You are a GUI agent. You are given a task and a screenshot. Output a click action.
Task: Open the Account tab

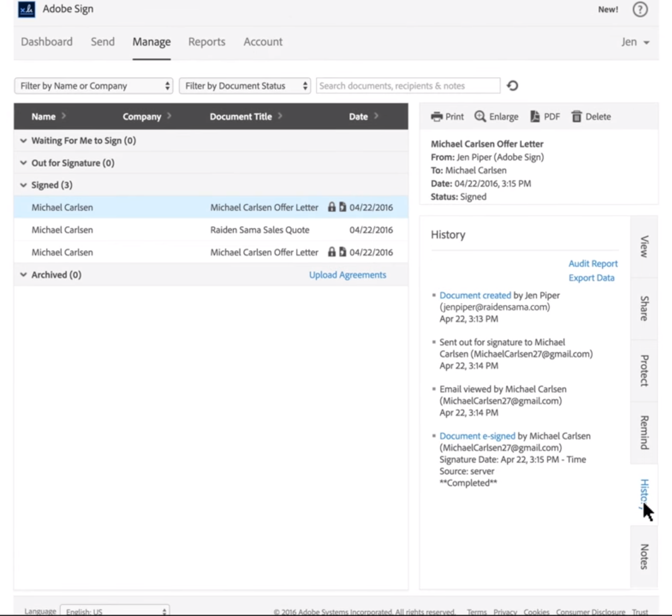(263, 42)
